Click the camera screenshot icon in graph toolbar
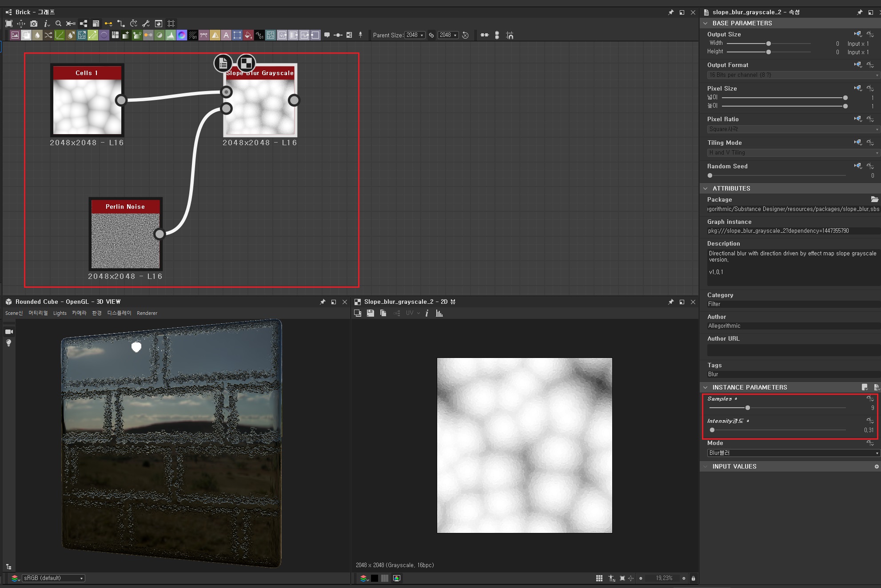The image size is (881, 588). [x=34, y=24]
